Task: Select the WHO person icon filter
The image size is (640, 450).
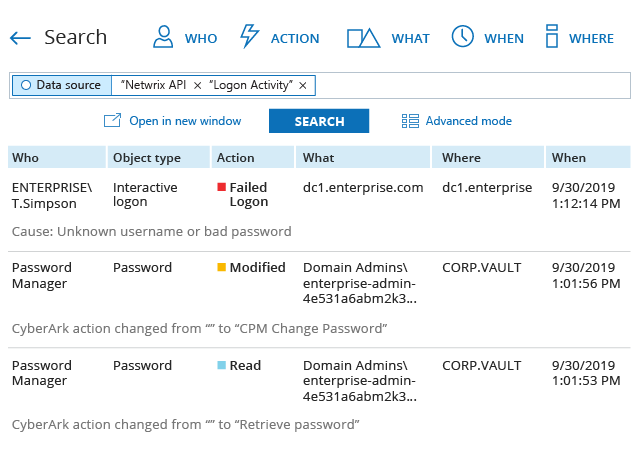Action: tap(163, 37)
